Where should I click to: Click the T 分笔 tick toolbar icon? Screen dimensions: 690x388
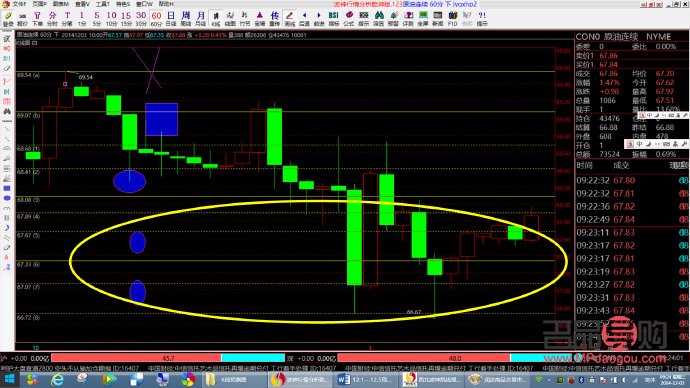pos(67,18)
